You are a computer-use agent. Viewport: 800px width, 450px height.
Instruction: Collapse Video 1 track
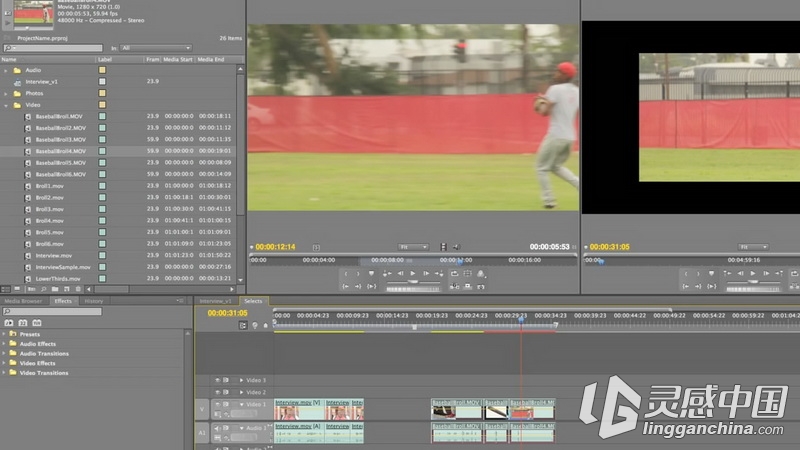point(241,405)
